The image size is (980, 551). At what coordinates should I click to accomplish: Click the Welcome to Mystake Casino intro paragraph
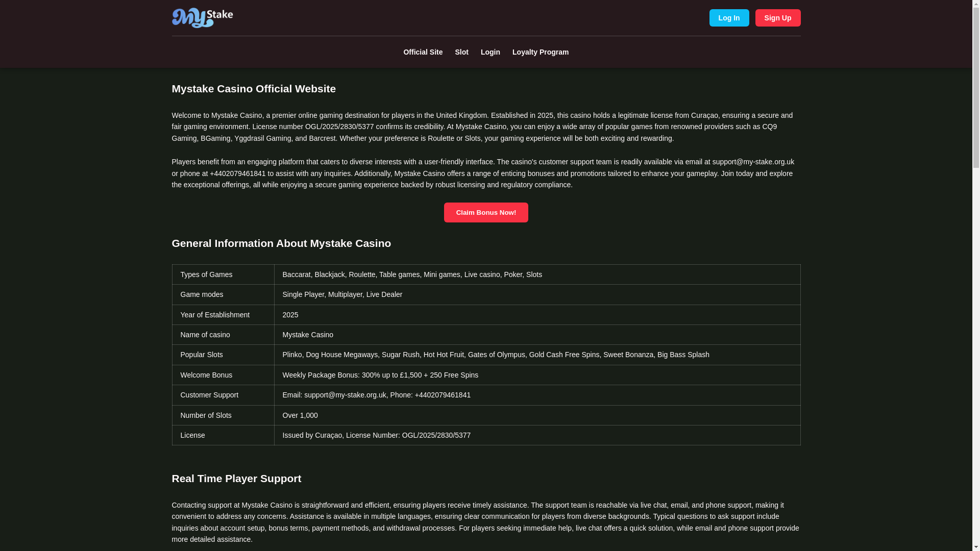(486, 127)
